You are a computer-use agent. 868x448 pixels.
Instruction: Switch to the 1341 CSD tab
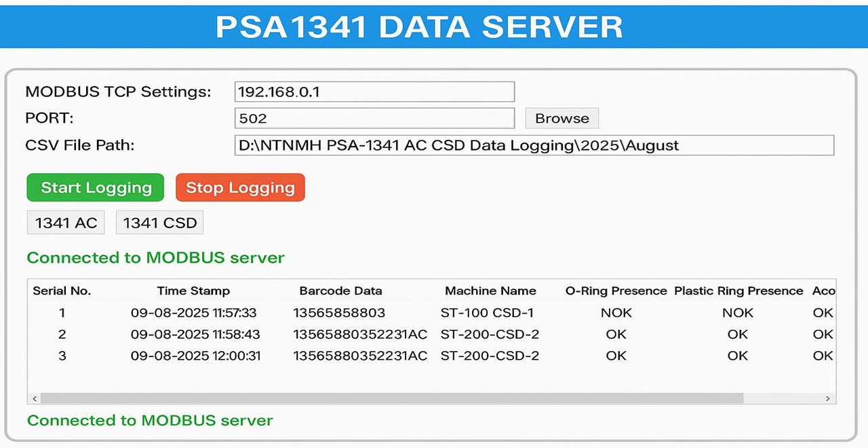(159, 223)
